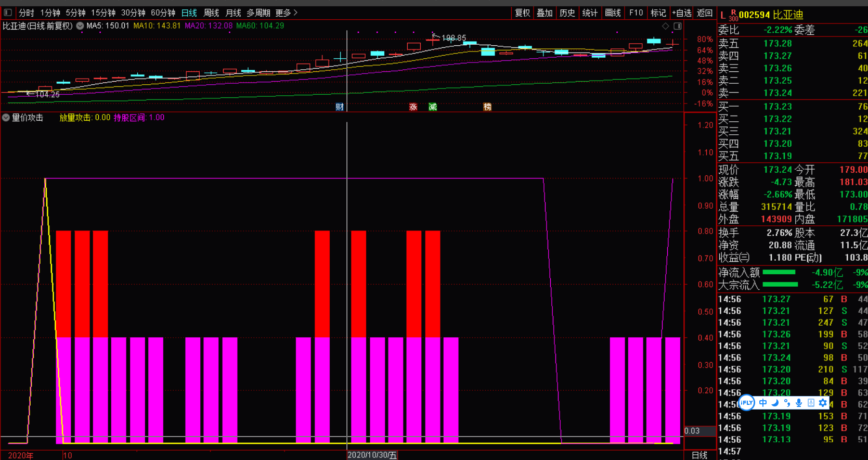868x460 pixels.
Task: Click the 财 financial event marker
Action: coord(340,107)
